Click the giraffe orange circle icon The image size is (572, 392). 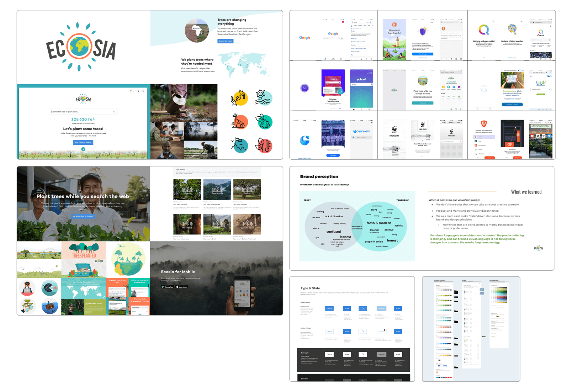tap(239, 122)
